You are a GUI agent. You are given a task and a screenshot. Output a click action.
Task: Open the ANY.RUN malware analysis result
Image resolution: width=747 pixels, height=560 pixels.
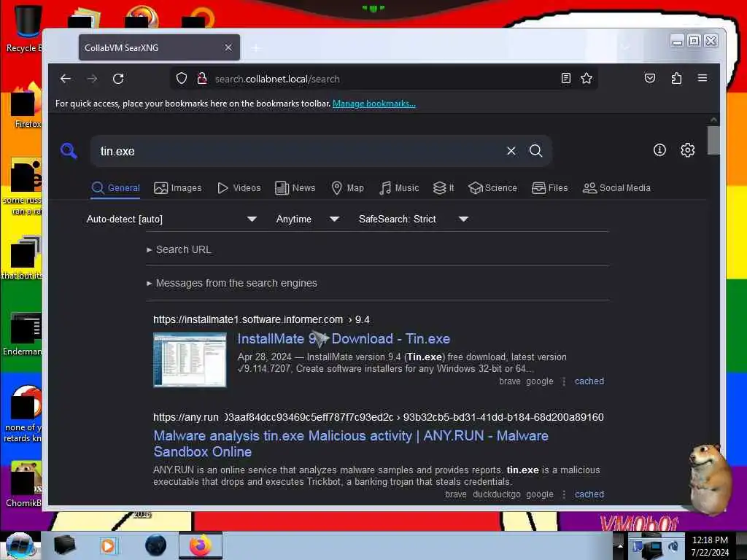(x=351, y=443)
